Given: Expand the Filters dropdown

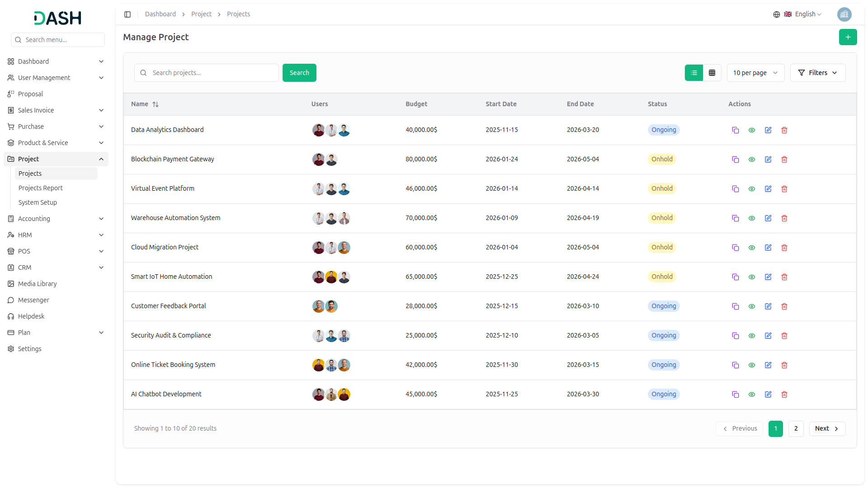Looking at the screenshot, I should click(817, 73).
